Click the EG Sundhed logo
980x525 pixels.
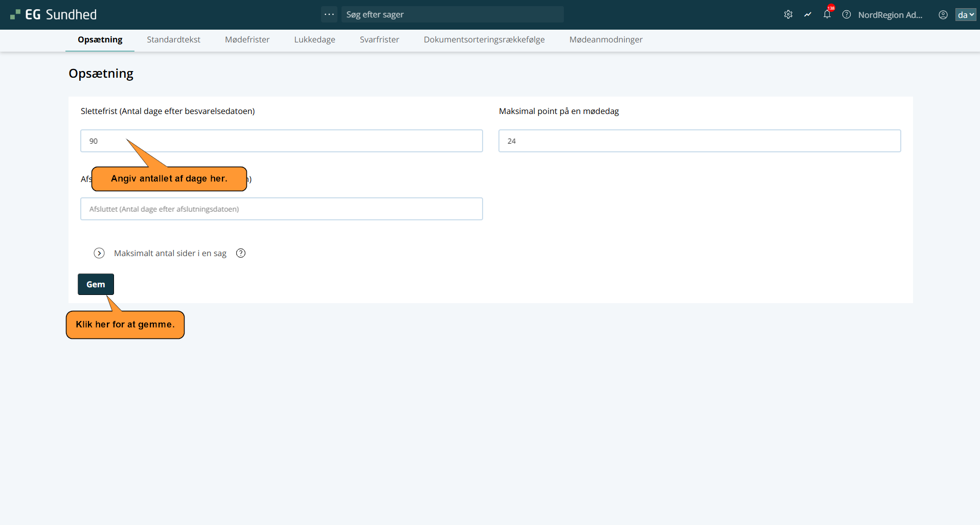[54, 15]
